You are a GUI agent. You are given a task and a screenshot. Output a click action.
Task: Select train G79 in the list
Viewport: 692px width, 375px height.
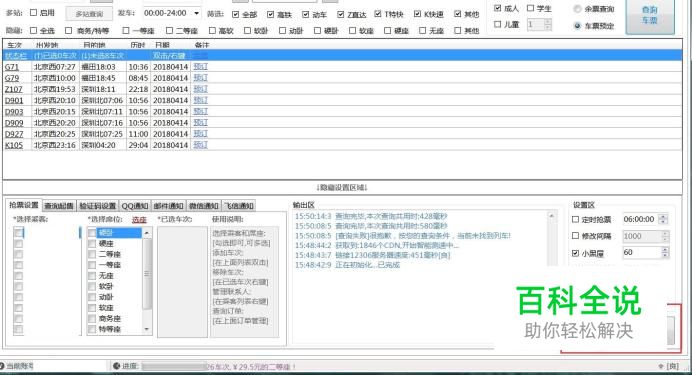tap(12, 78)
